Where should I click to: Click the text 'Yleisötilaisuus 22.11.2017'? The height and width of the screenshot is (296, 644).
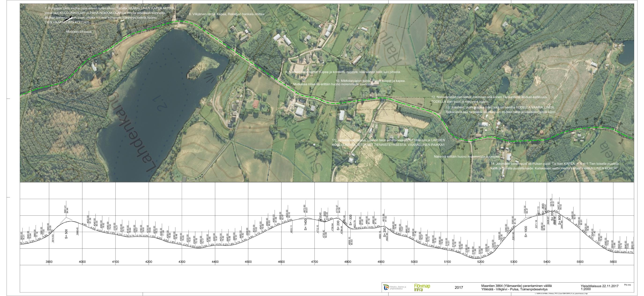point(600,286)
